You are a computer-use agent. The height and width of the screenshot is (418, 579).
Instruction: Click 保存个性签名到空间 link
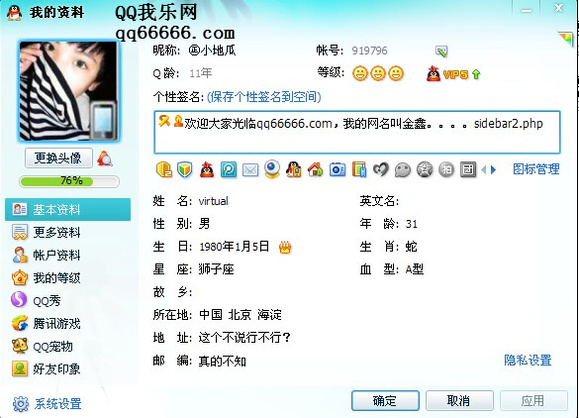pos(264,97)
